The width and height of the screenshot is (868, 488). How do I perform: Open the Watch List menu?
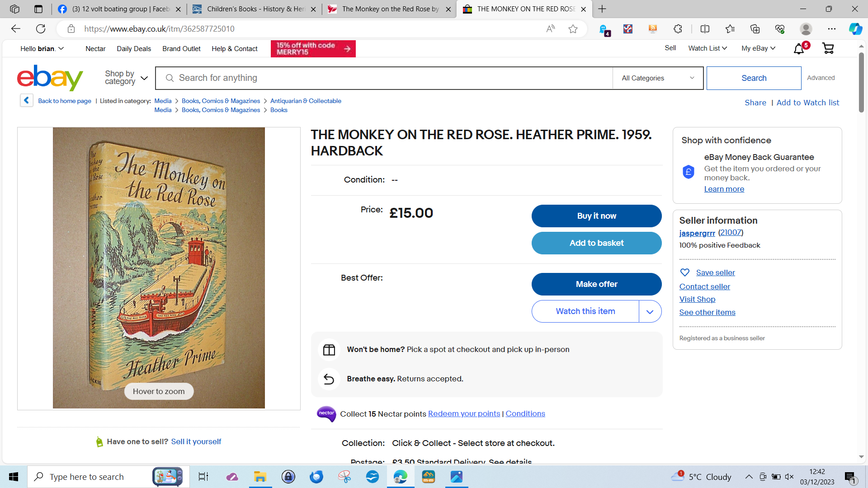(x=708, y=48)
